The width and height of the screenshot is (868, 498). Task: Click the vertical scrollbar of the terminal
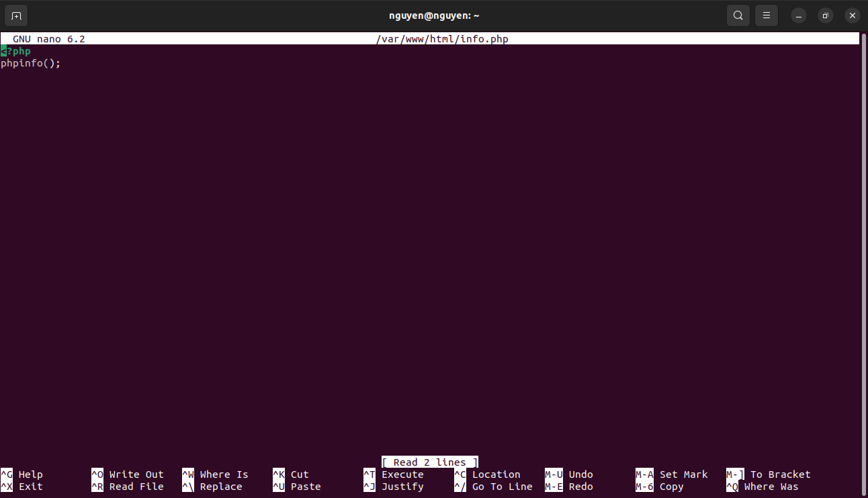point(864,265)
